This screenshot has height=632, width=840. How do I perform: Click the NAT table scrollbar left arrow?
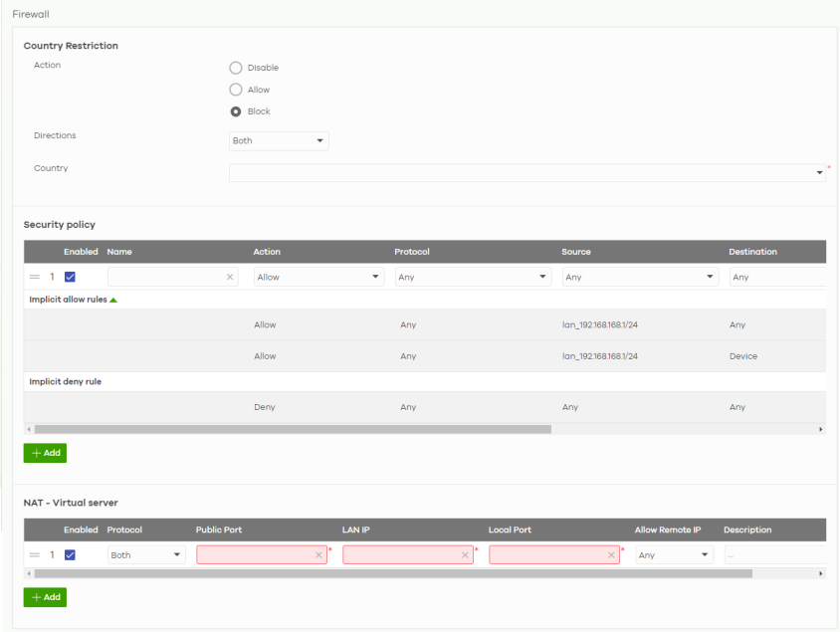click(28, 574)
